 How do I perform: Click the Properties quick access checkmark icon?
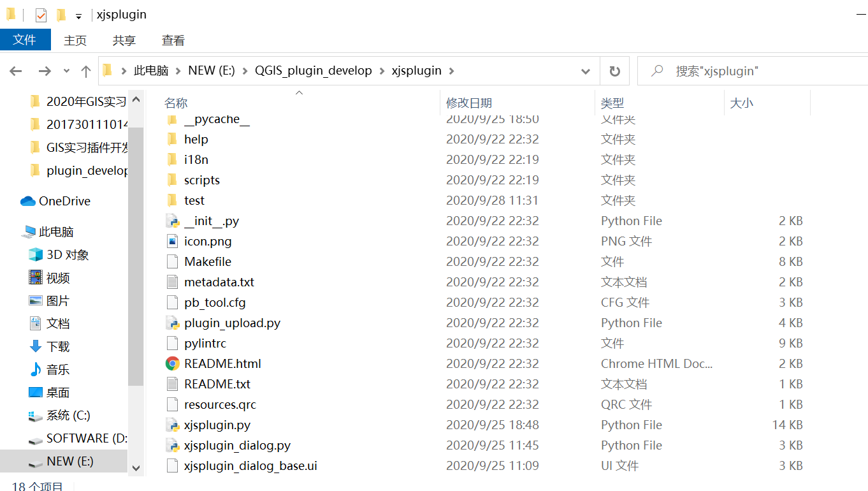click(x=41, y=15)
